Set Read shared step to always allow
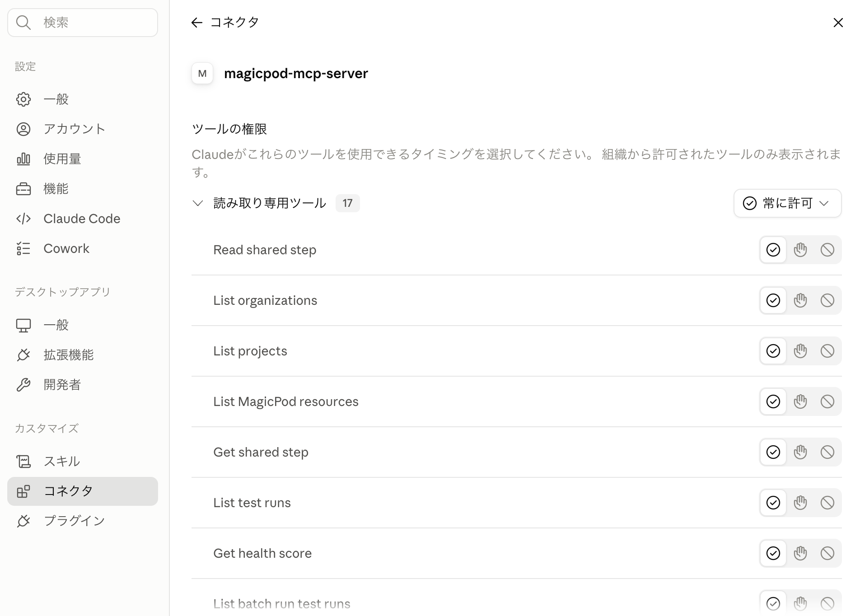 pyautogui.click(x=773, y=250)
